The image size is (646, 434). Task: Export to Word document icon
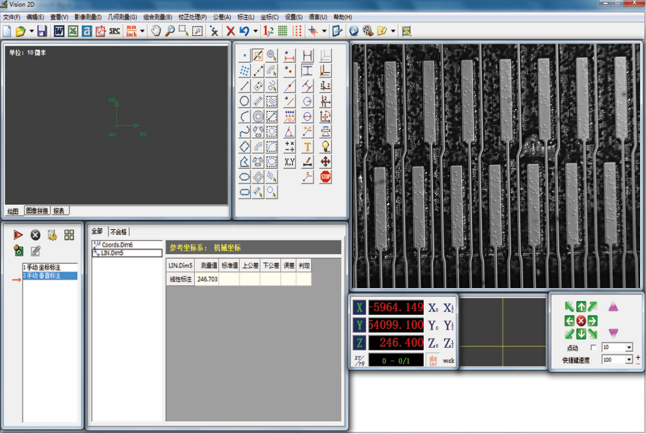click(x=59, y=32)
